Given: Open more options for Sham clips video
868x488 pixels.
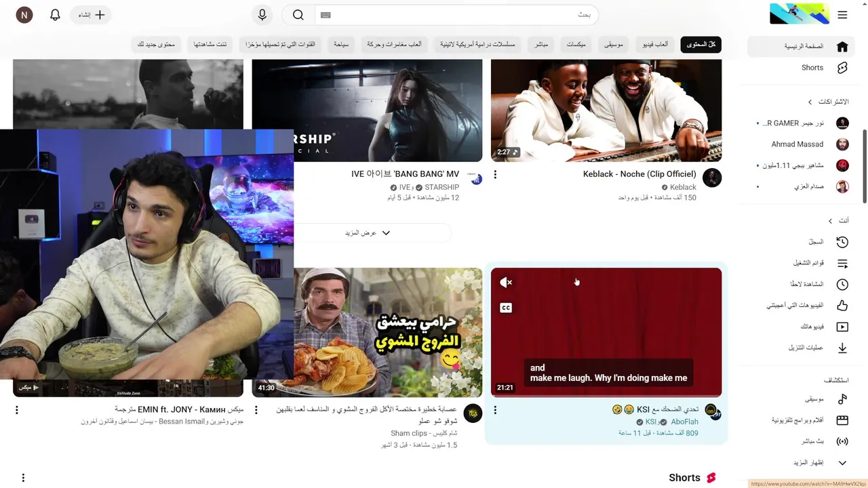Looking at the screenshot, I should coord(256,410).
